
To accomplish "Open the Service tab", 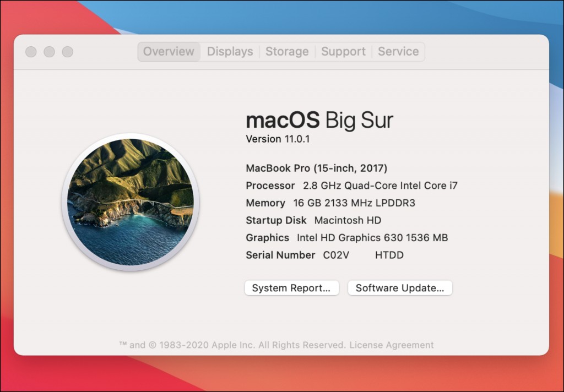I will pos(398,51).
